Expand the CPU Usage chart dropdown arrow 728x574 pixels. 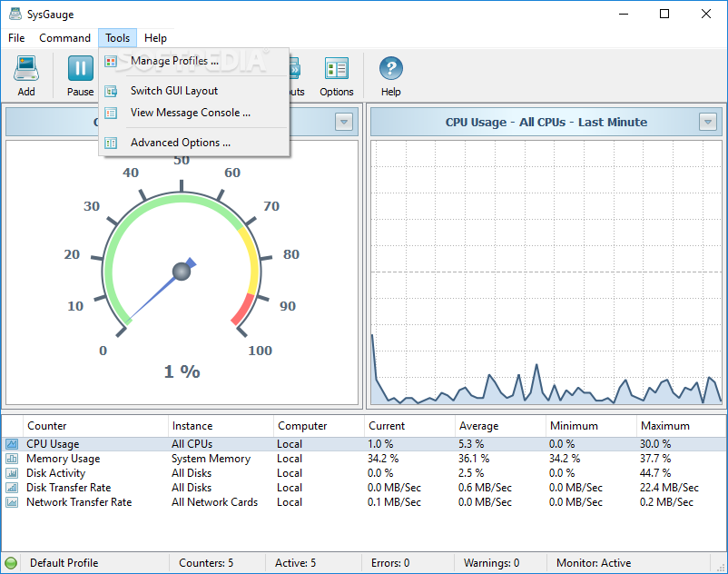708,122
